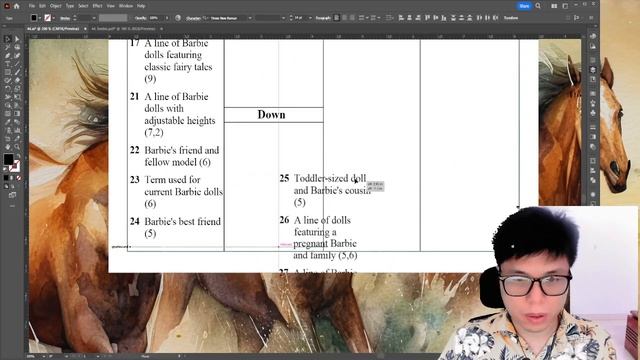Open the stroke weight dropdown
This screenshot has height=360, width=640.
pos(94,18)
